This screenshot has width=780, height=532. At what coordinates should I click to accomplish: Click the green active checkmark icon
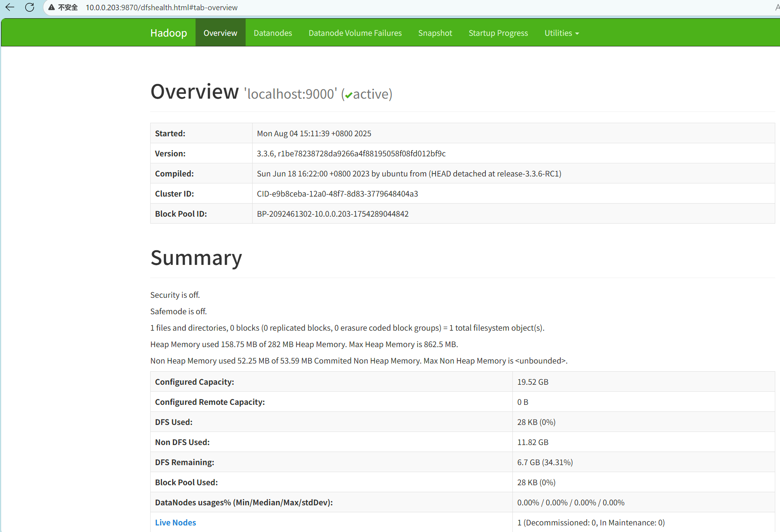349,95
